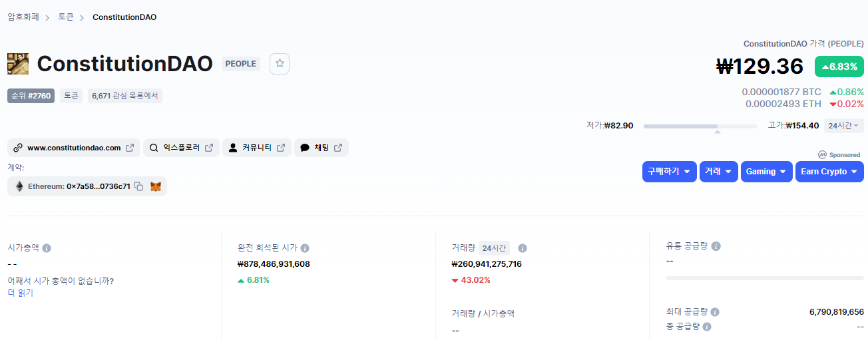The height and width of the screenshot is (340, 868).
Task: Expand the Earn Crypto dropdown
Action: point(829,172)
